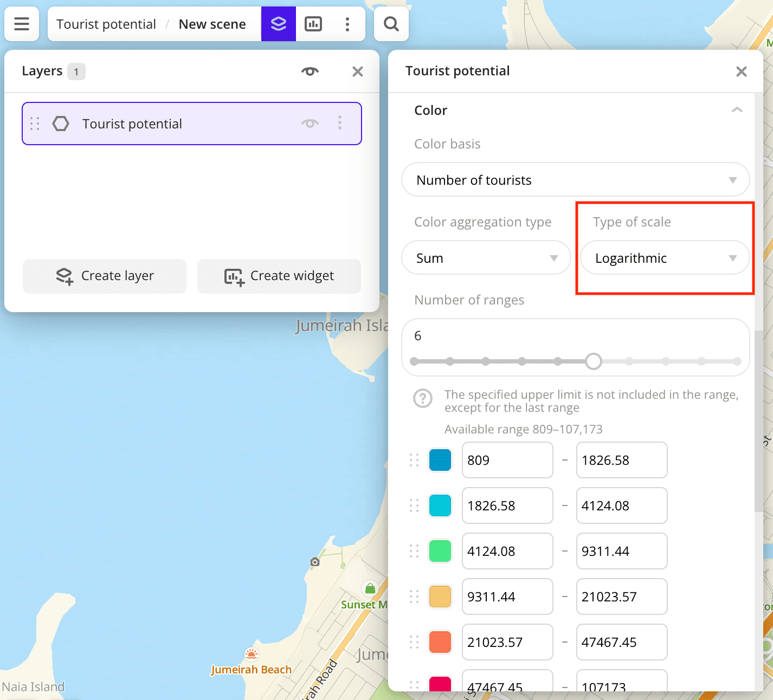Open the Color aggregation type dropdown
The image size is (773, 700).
click(x=486, y=258)
